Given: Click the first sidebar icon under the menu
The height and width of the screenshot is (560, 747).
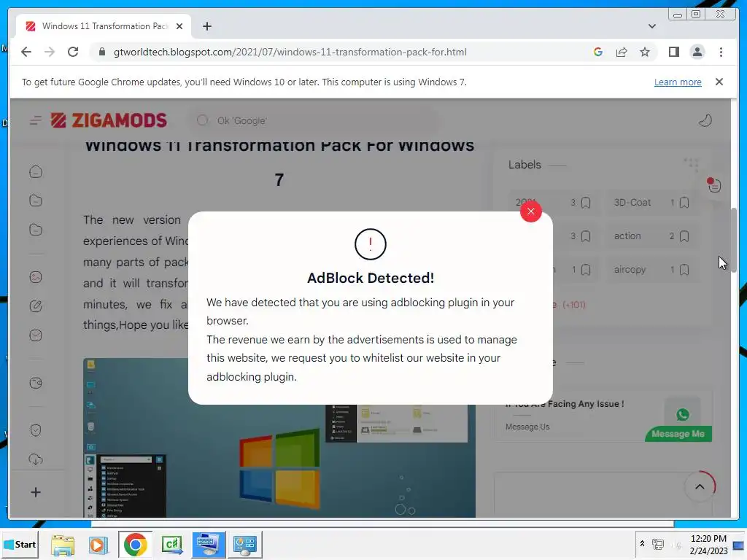Looking at the screenshot, I should coord(36,171).
